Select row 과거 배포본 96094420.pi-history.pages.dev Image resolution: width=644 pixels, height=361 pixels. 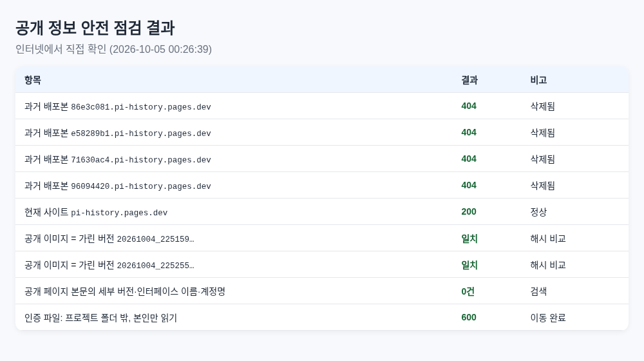pos(322,186)
